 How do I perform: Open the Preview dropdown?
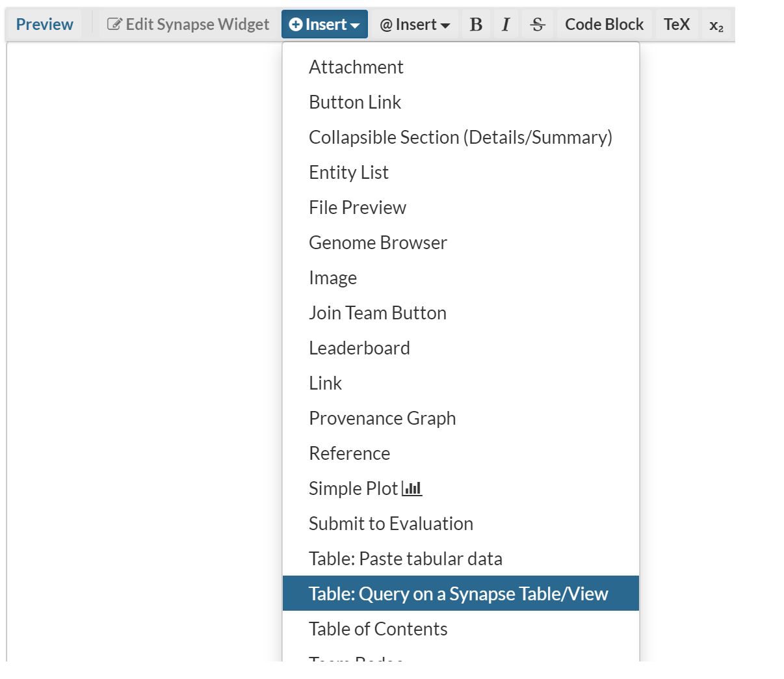click(44, 23)
